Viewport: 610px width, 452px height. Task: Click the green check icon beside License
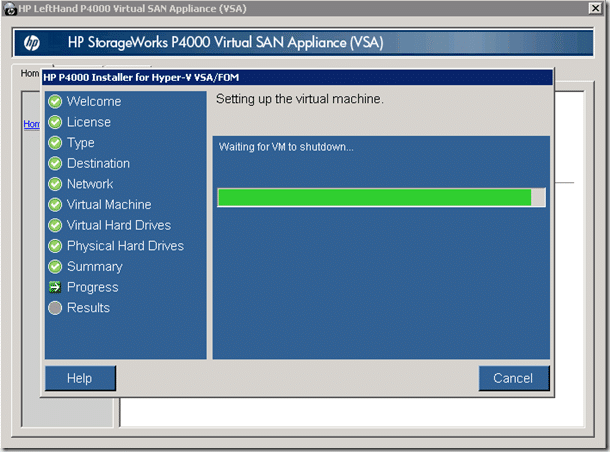click(x=55, y=122)
